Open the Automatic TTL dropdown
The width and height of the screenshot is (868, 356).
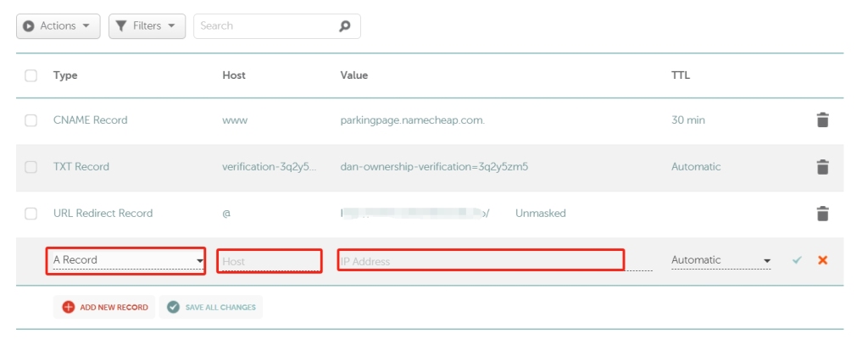point(721,260)
